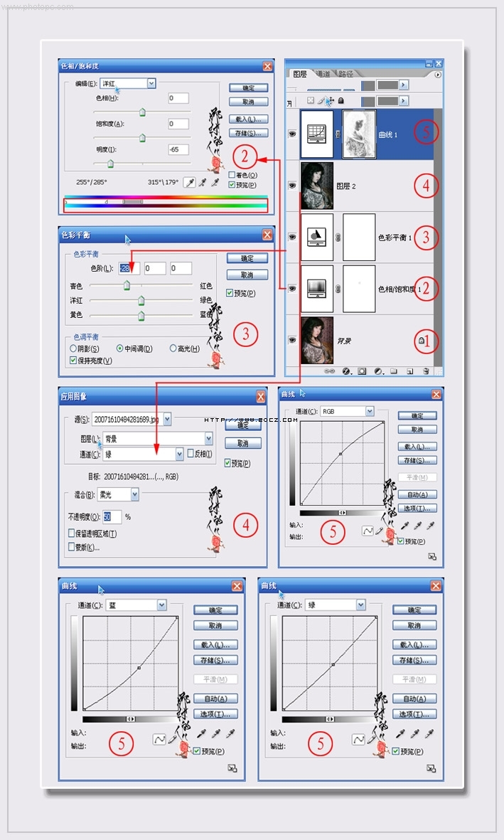Click the lock all padlock icon
The height and width of the screenshot is (840, 504).
coord(341,100)
